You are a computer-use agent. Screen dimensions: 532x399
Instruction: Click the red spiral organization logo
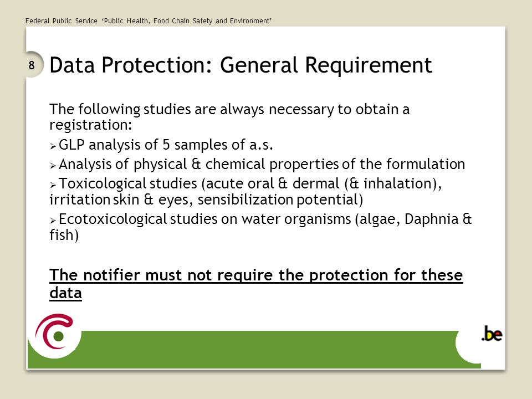[54, 331]
